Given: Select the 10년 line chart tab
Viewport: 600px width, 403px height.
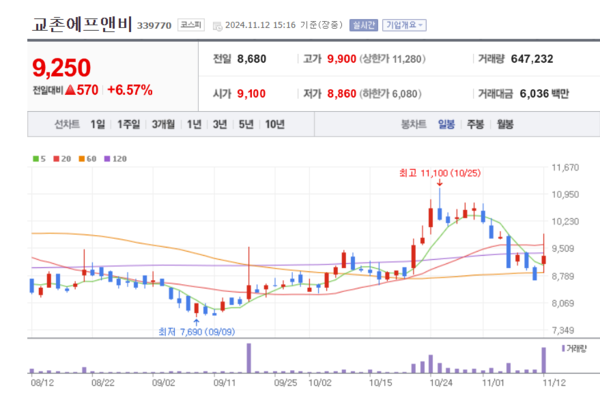Looking at the screenshot, I should 275,124.
